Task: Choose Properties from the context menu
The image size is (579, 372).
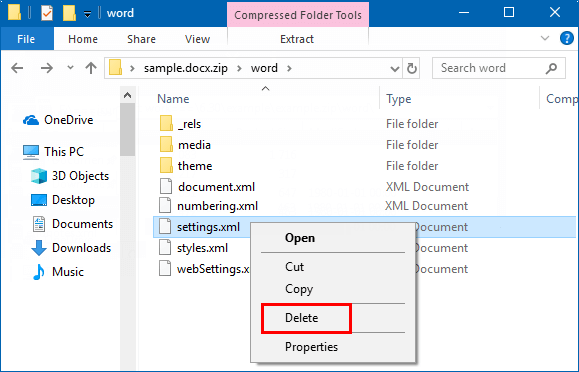Action: click(311, 347)
